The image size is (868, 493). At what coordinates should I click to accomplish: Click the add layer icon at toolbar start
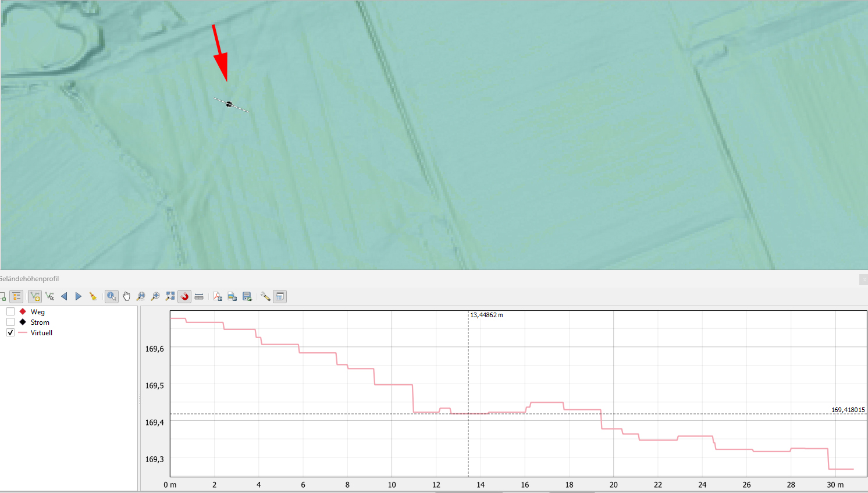coord(2,296)
